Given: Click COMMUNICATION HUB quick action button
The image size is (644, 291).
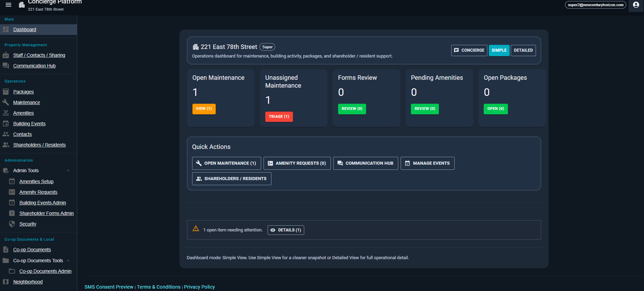Looking at the screenshot, I should coord(366,163).
